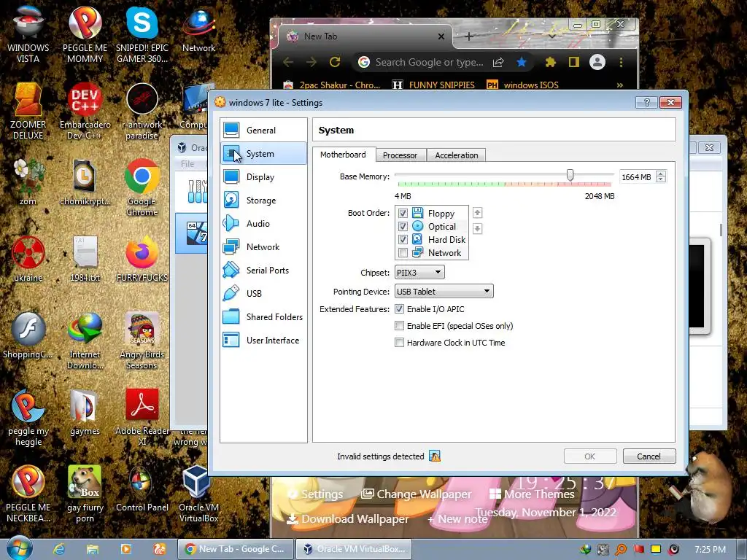
Task: Select the Display settings category
Action: coord(263,176)
